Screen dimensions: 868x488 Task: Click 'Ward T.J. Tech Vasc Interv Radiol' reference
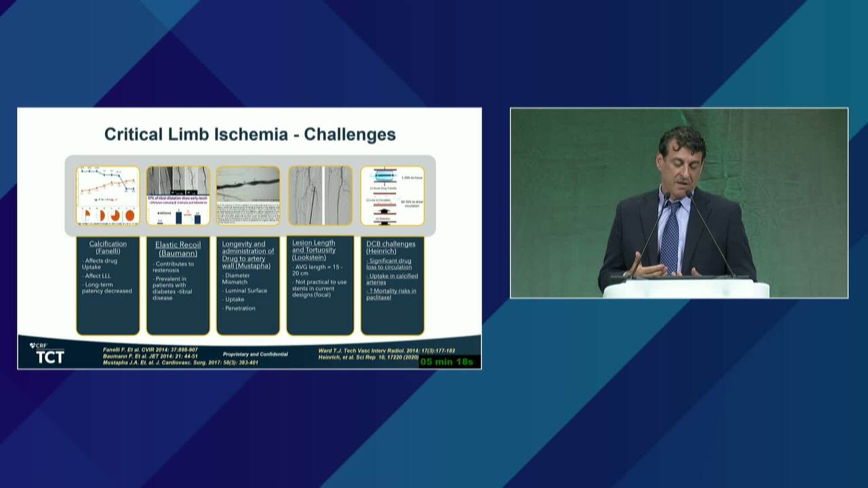[387, 350]
